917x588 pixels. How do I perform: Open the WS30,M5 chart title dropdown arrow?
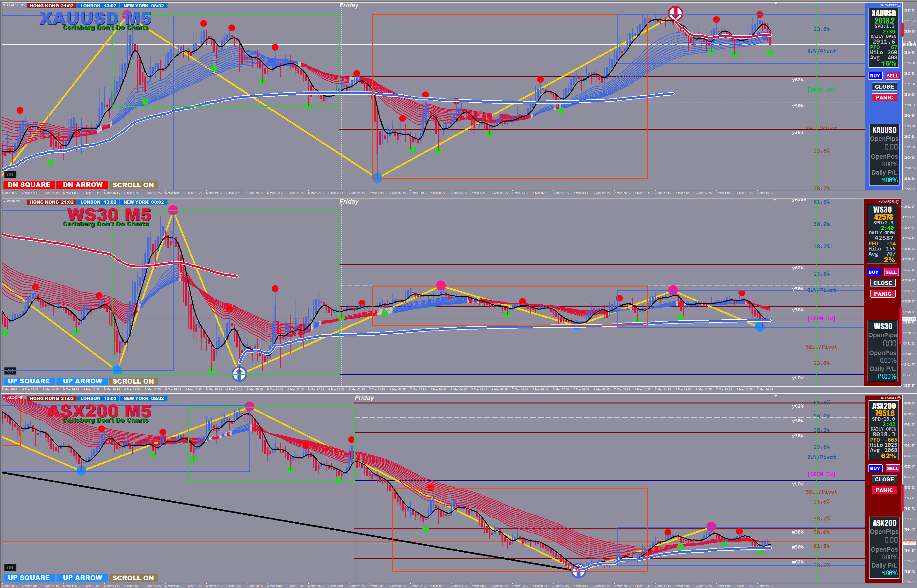click(4, 202)
